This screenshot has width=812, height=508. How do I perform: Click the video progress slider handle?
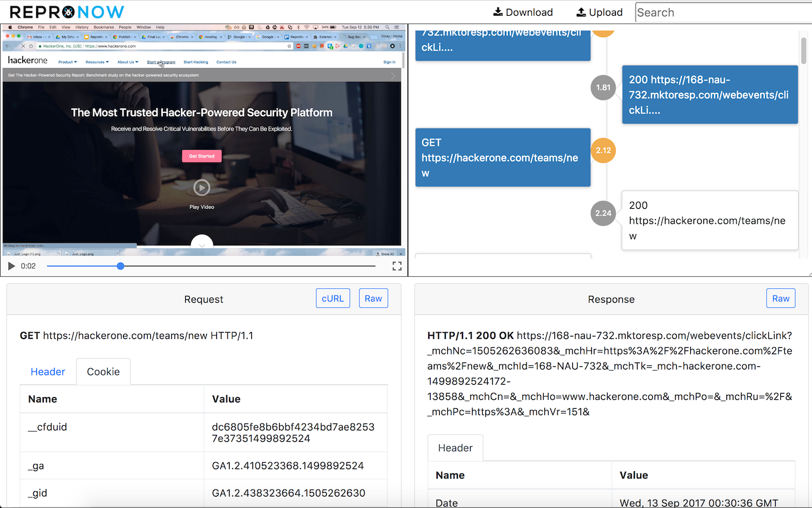point(121,266)
